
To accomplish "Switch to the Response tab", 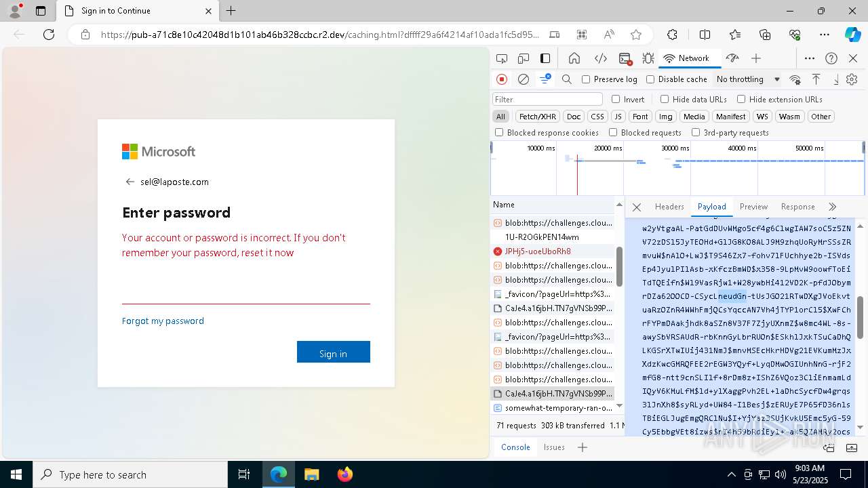I will pyautogui.click(x=797, y=207).
